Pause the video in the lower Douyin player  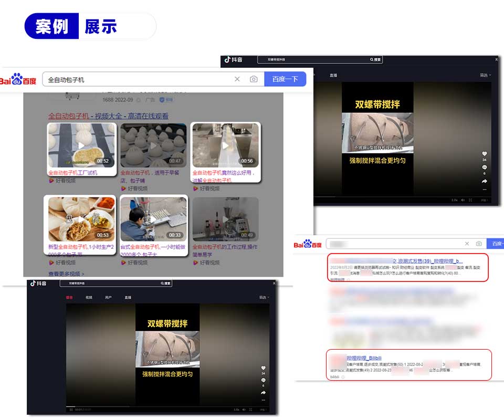(x=71, y=409)
